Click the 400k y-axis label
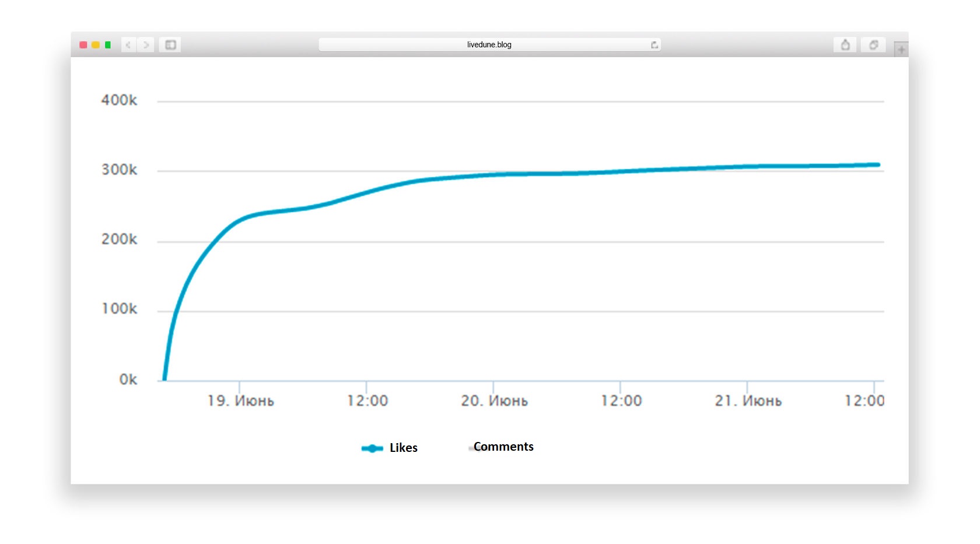Image resolution: width=980 pixels, height=544 pixels. (119, 100)
